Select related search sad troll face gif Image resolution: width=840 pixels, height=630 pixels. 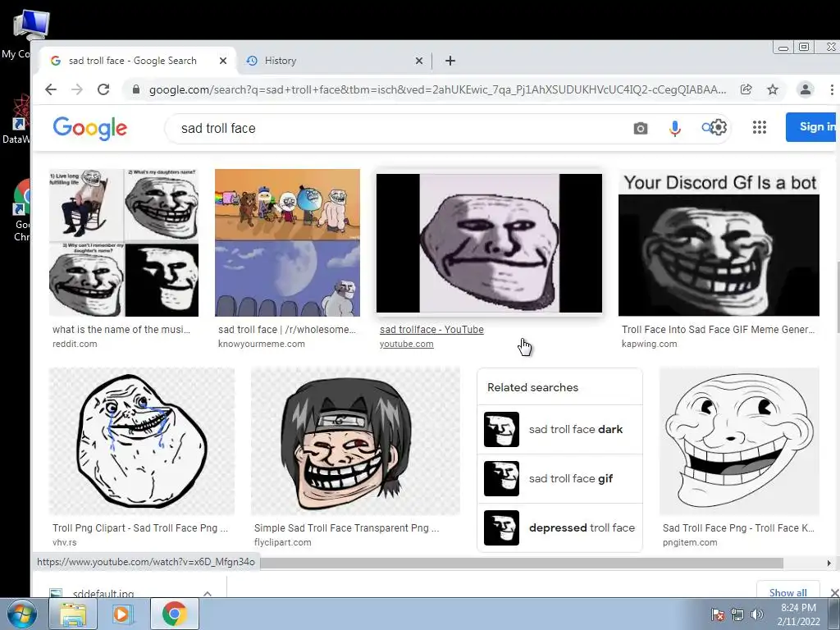559,478
